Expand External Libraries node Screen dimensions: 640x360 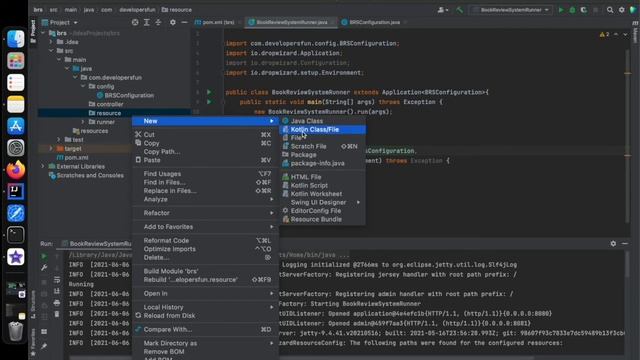pyautogui.click(x=43, y=167)
